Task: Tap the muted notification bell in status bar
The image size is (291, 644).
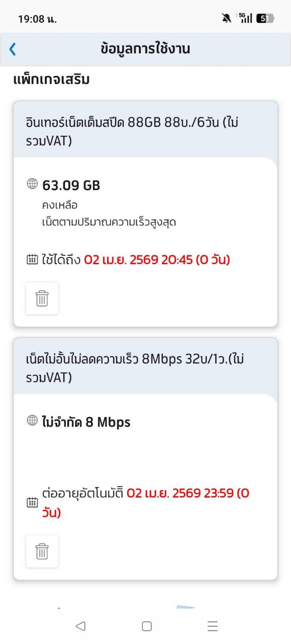Action: pyautogui.click(x=227, y=18)
